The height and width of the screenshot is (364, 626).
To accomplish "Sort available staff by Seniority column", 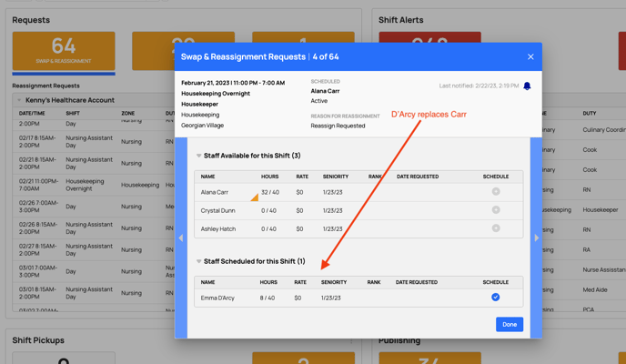I will click(x=336, y=177).
